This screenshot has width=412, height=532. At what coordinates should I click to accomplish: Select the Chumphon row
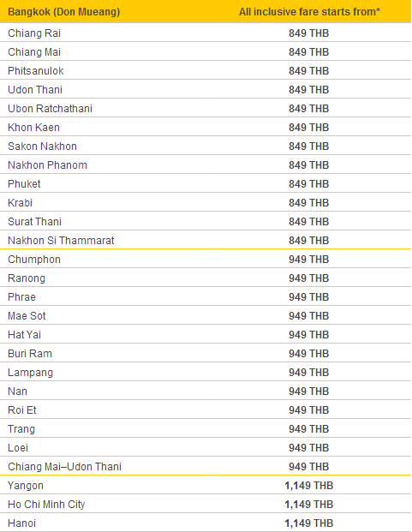(x=206, y=260)
